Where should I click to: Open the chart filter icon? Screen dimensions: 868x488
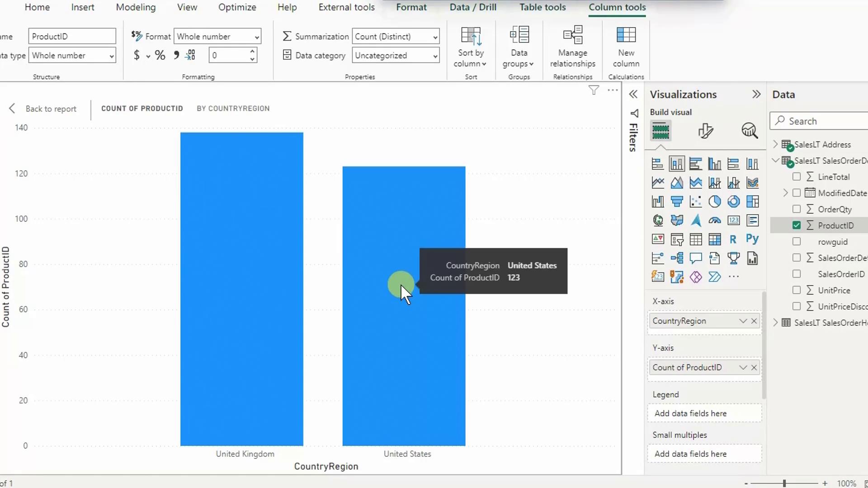[x=594, y=90]
